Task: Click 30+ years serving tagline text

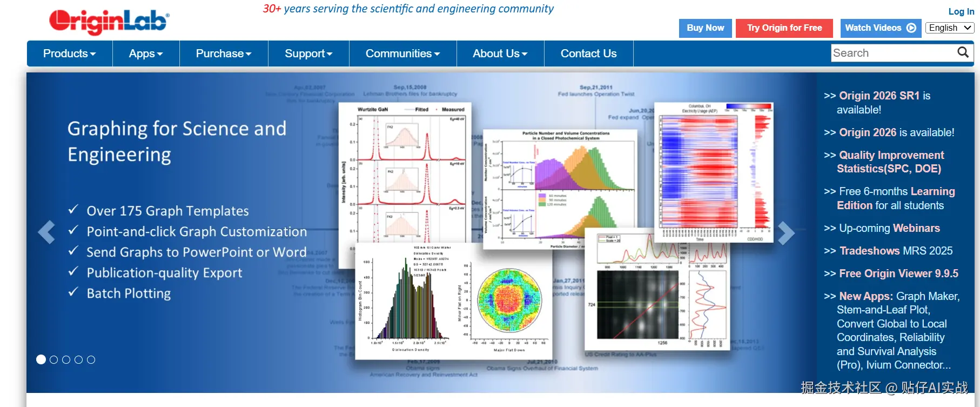Action: (x=408, y=9)
